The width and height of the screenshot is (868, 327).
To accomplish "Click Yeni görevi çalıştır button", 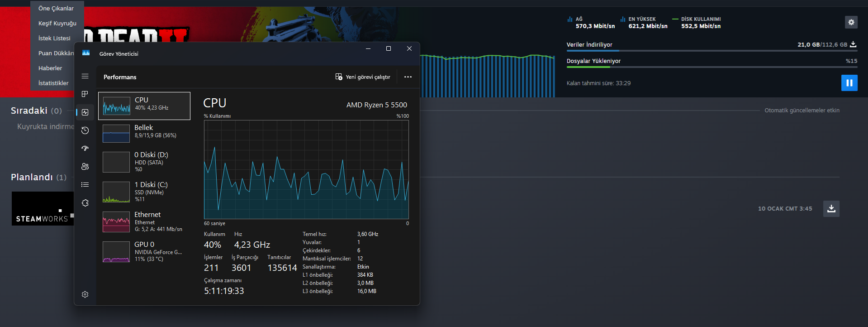I will coord(363,77).
